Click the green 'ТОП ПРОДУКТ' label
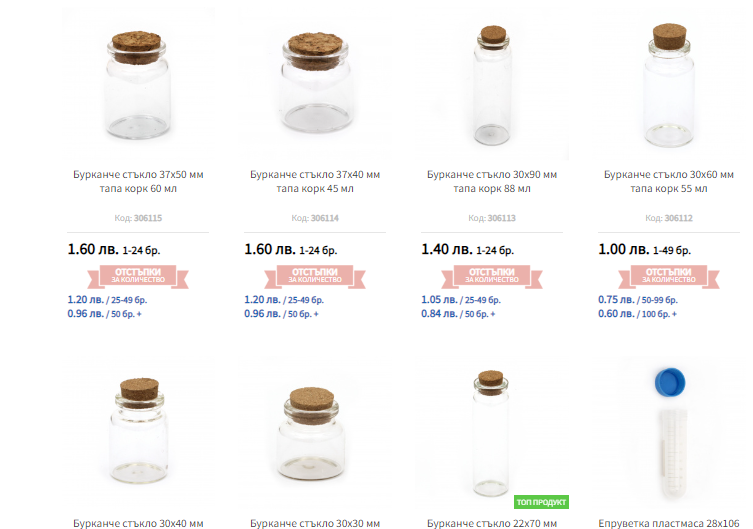 pyautogui.click(x=541, y=501)
